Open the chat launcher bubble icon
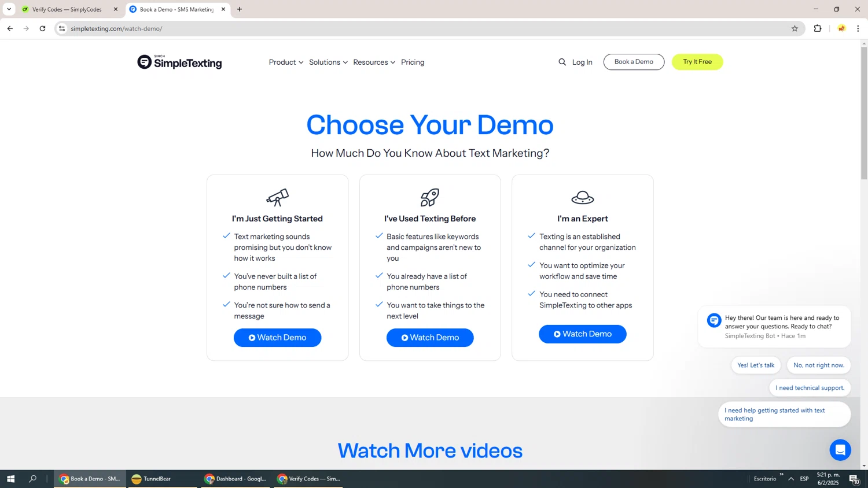The image size is (868, 488). coord(840,450)
